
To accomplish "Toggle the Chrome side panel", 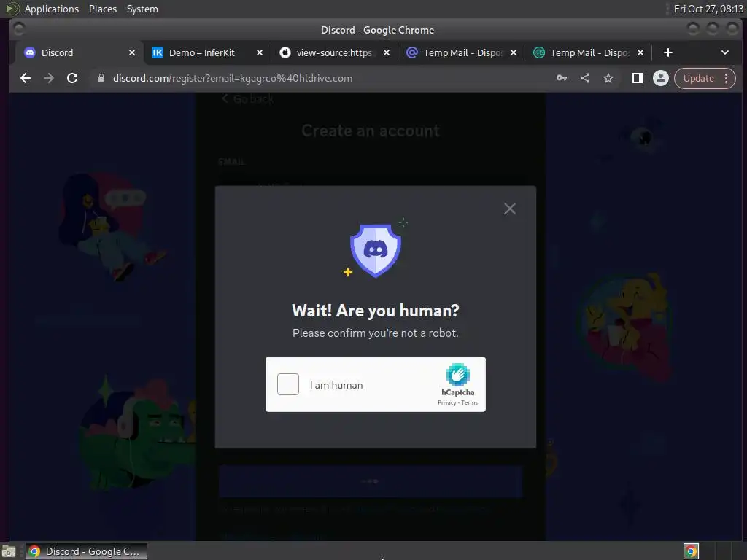I will click(638, 78).
